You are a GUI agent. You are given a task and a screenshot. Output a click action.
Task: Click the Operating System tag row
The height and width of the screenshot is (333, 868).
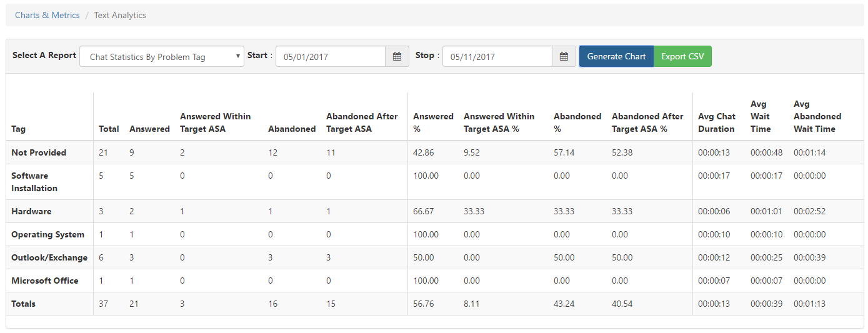(47, 234)
